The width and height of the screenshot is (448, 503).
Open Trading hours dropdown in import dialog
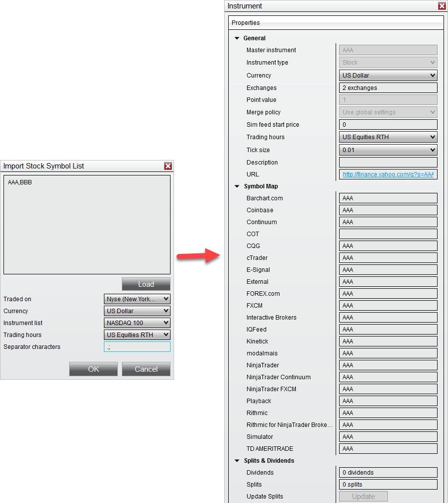point(137,335)
